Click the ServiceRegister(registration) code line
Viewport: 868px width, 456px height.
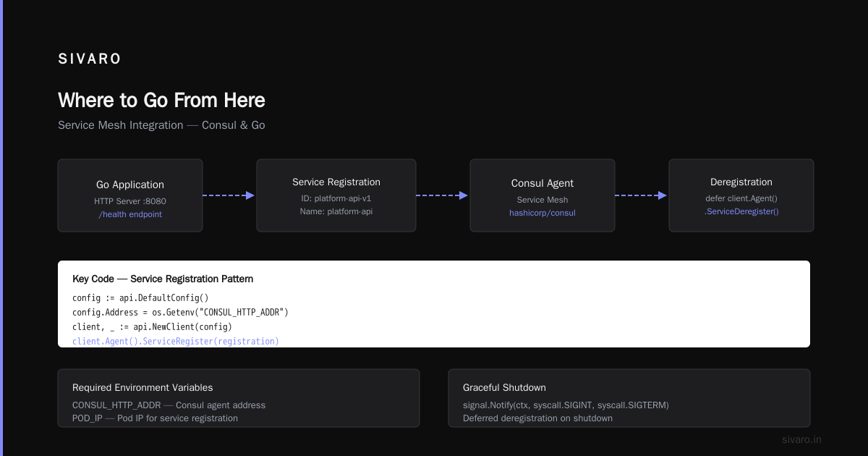tap(176, 341)
